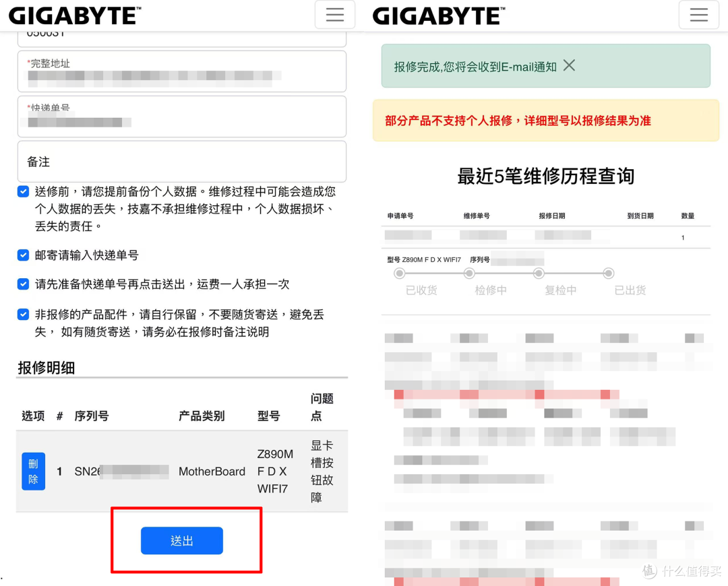Screen dimensions: 728x586
Task: Click the MotherBoard cell in repair table
Action: tap(212, 471)
